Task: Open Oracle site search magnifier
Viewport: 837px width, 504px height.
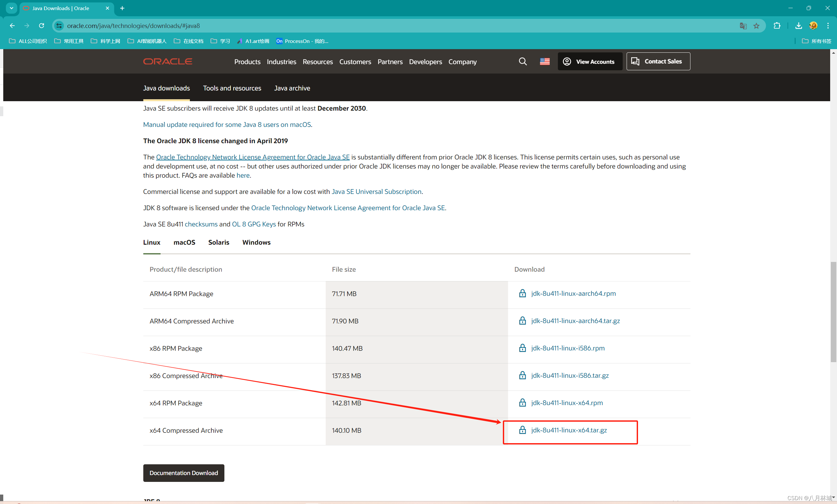Action: [523, 61]
